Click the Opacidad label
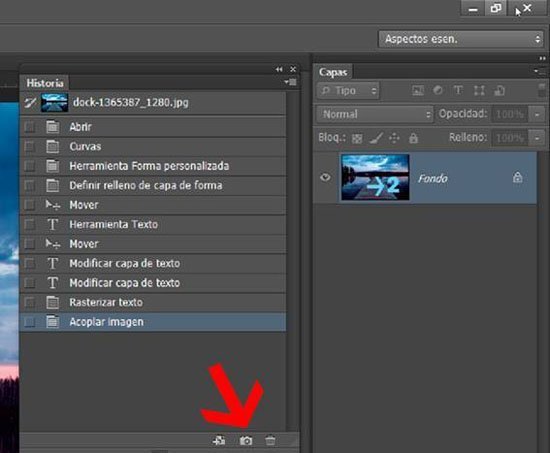Image resolution: width=550 pixels, height=453 pixels. click(x=463, y=114)
